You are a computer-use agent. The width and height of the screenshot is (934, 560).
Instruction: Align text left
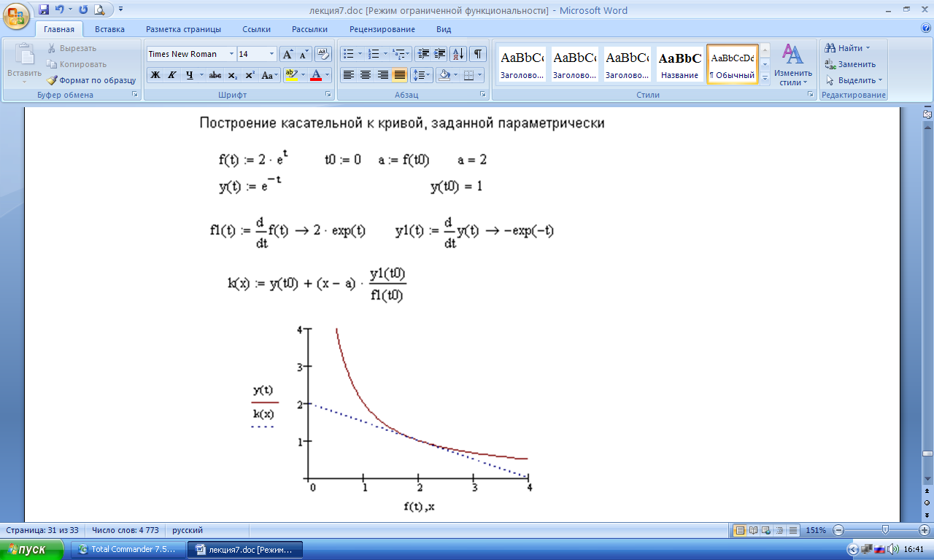pyautogui.click(x=349, y=75)
